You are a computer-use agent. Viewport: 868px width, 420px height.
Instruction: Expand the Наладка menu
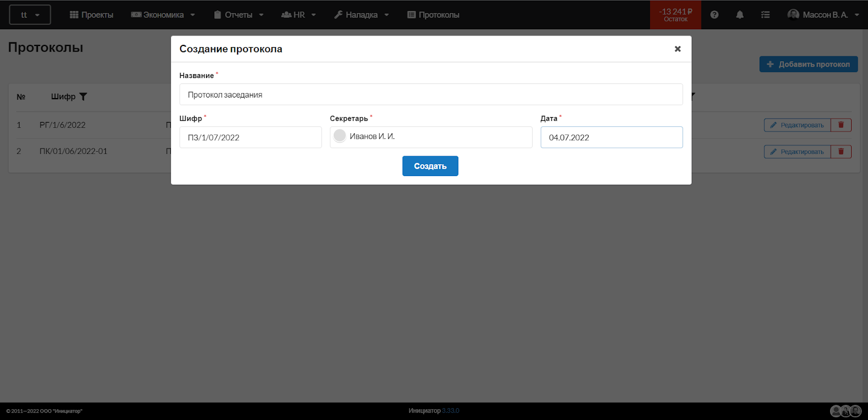[361, 15]
